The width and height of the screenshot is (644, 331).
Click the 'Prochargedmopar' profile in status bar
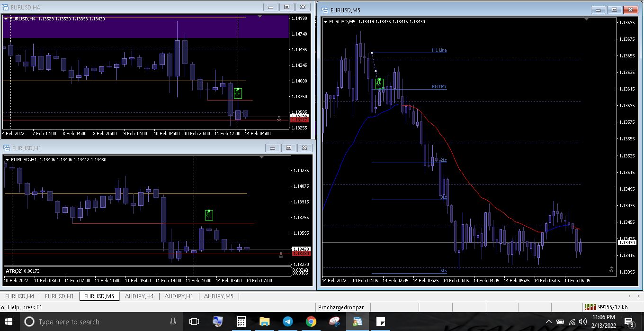tap(341, 307)
